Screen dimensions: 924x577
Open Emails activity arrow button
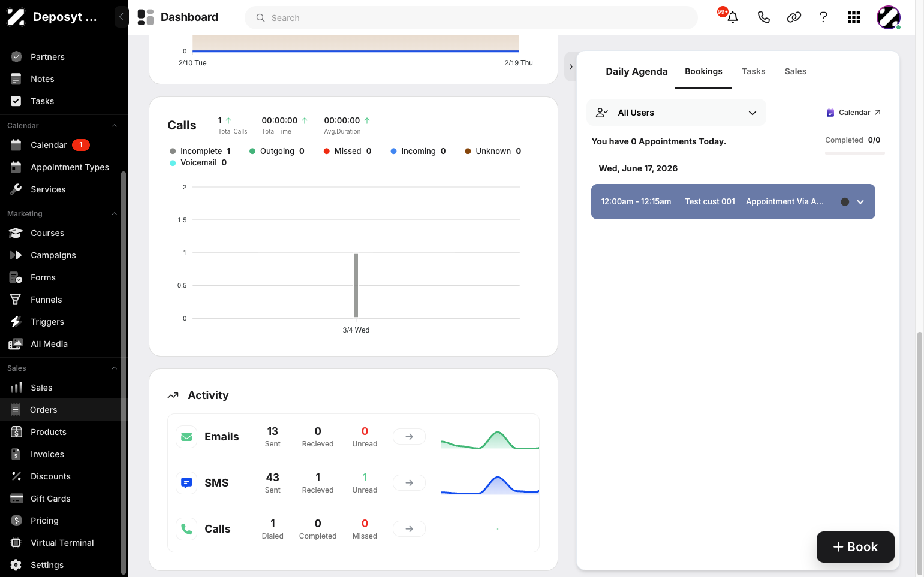[409, 437]
